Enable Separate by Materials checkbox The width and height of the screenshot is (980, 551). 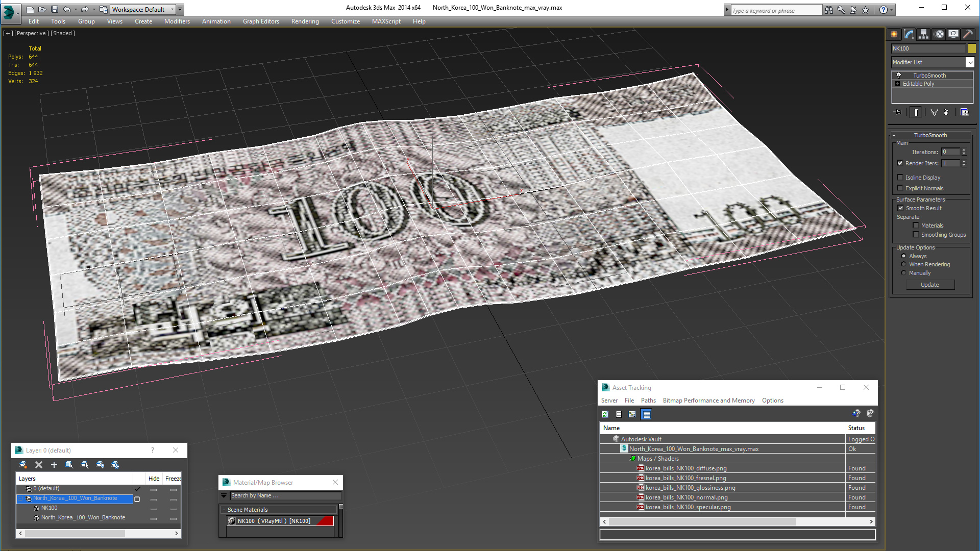pos(916,226)
